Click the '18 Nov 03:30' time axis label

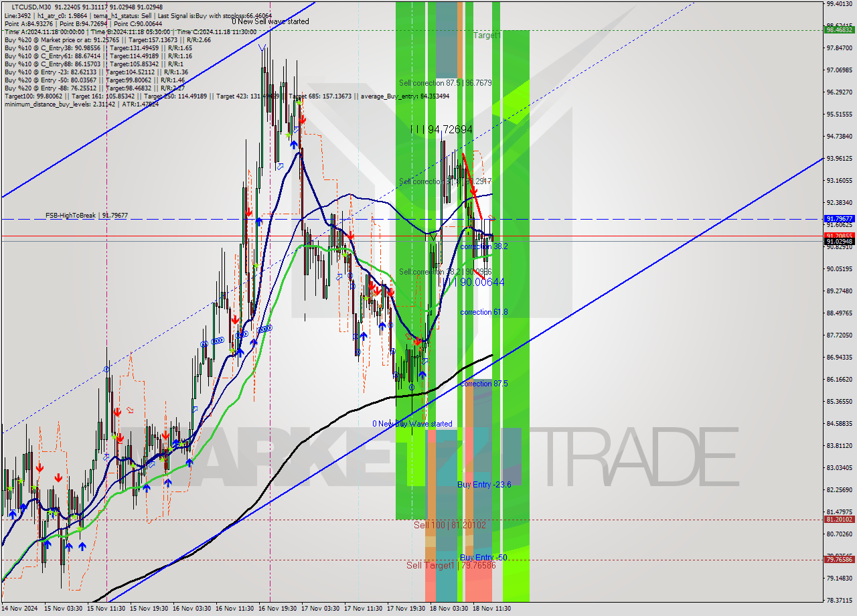[x=449, y=609]
